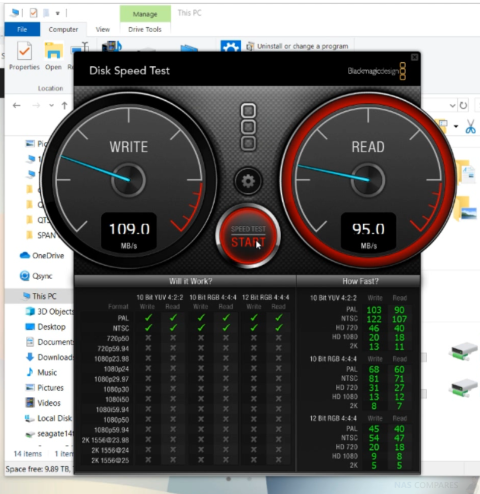Open the File menu in Explorer
The image size is (480, 494).
pyautogui.click(x=22, y=29)
